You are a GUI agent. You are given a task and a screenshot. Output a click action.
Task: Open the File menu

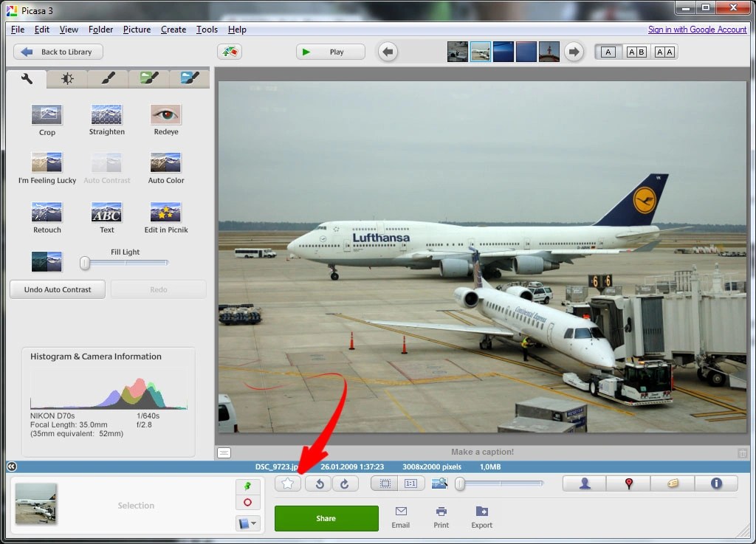pos(18,30)
